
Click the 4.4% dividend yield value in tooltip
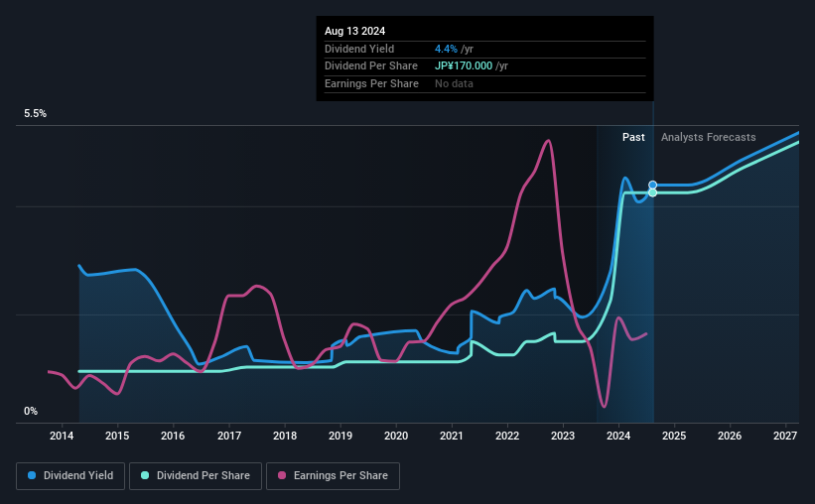[446, 49]
